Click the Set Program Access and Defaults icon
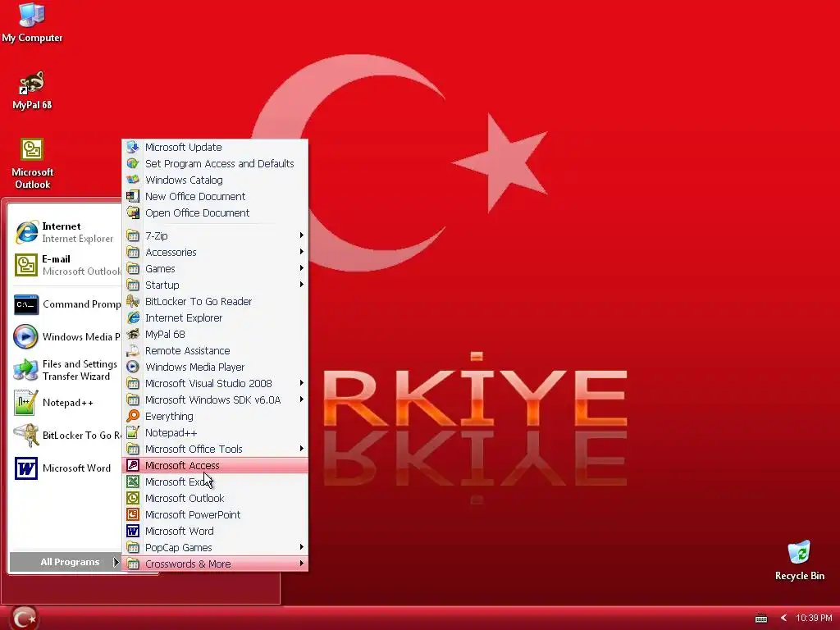Screen dimensions: 840x630 point(133,163)
